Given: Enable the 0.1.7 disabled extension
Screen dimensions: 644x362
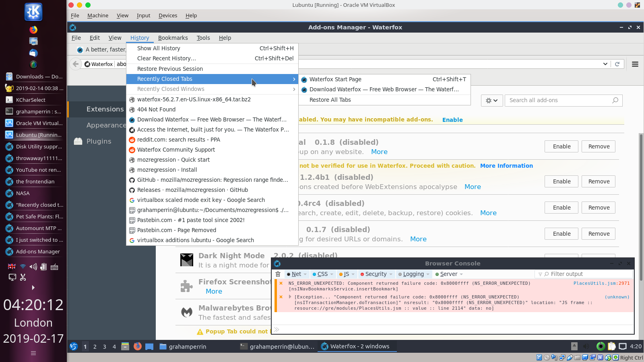Looking at the screenshot, I should point(561,234).
